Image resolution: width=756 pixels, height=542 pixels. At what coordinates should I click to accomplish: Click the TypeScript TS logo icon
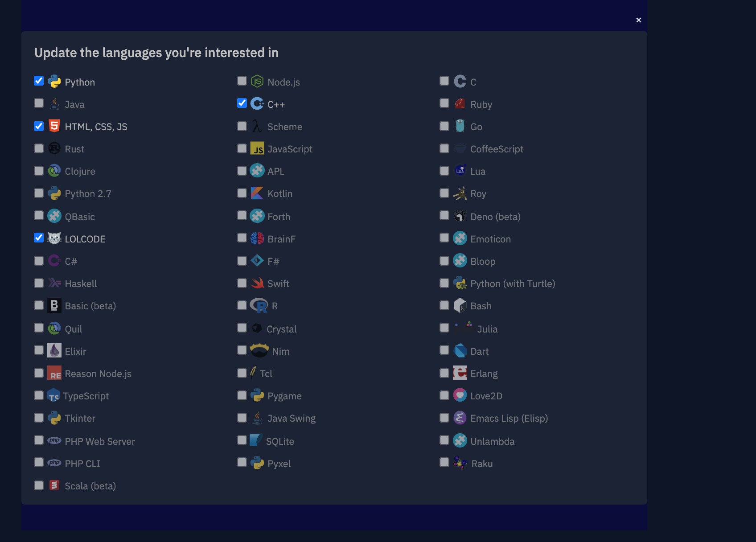[x=54, y=395]
